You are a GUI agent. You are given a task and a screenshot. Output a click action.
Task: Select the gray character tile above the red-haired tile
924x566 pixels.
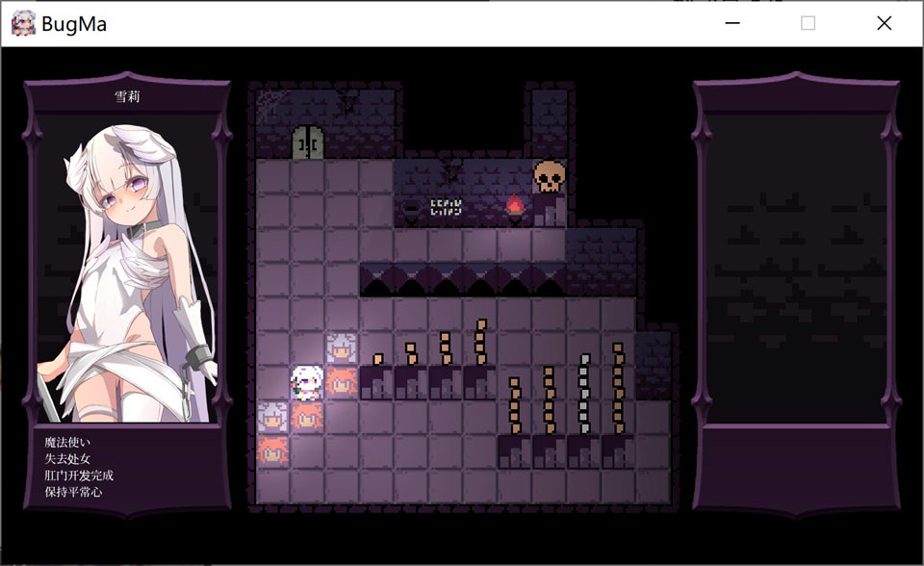point(341,348)
